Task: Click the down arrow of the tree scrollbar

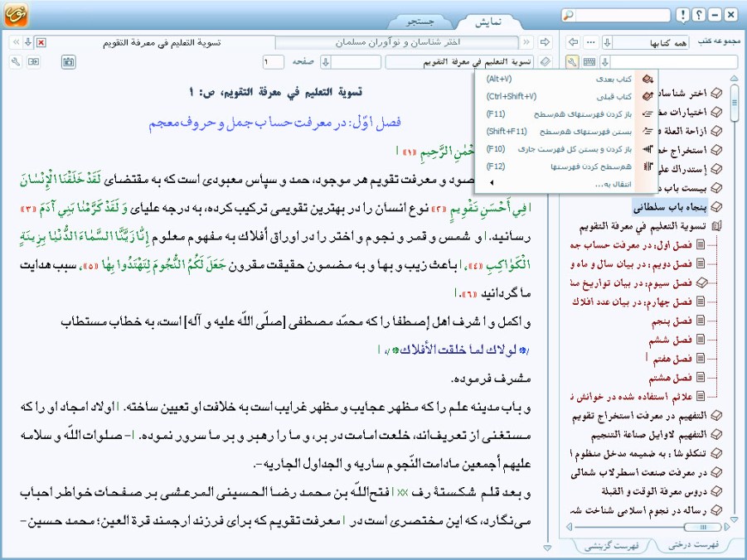Action: point(734,519)
